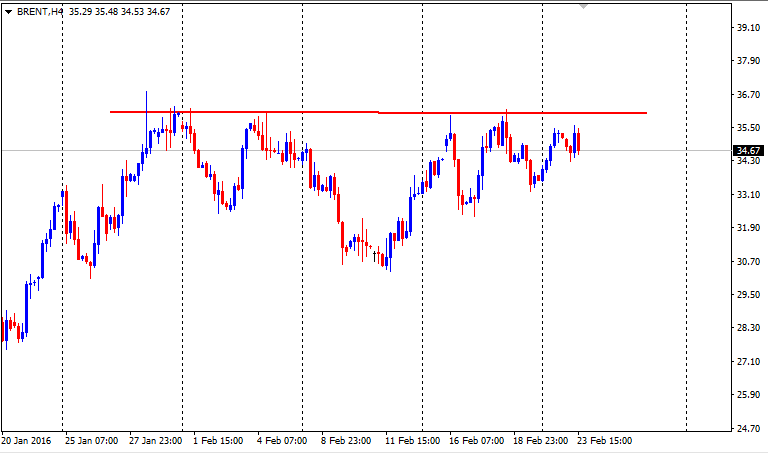This screenshot has height=454, width=768.
Task: Click the 33.10 price axis label
Action: pyautogui.click(x=749, y=195)
